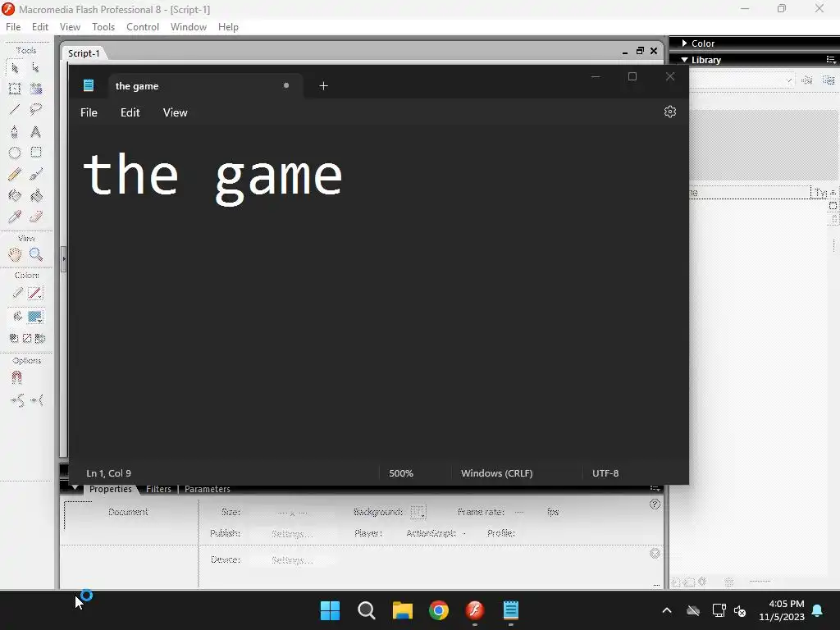Select the Hand tool
The image size is (840, 630).
point(15,254)
